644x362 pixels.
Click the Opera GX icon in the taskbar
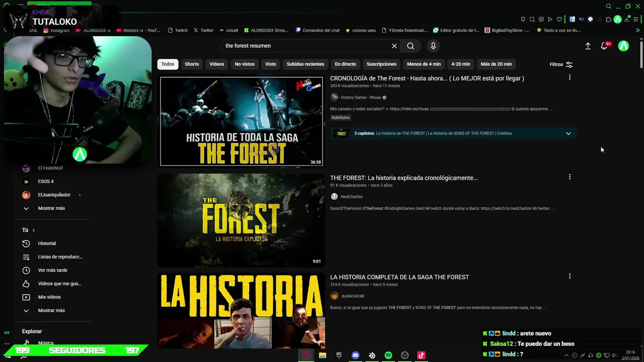[x=306, y=355]
